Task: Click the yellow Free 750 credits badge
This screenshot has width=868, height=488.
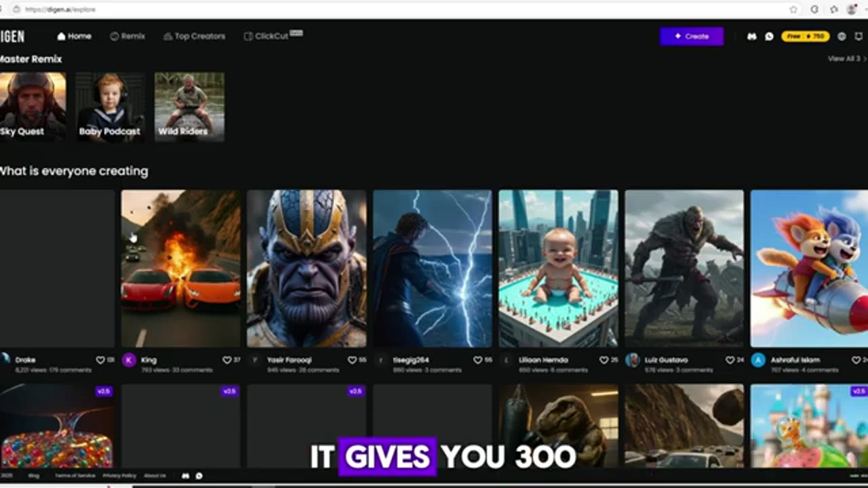Action: point(805,37)
